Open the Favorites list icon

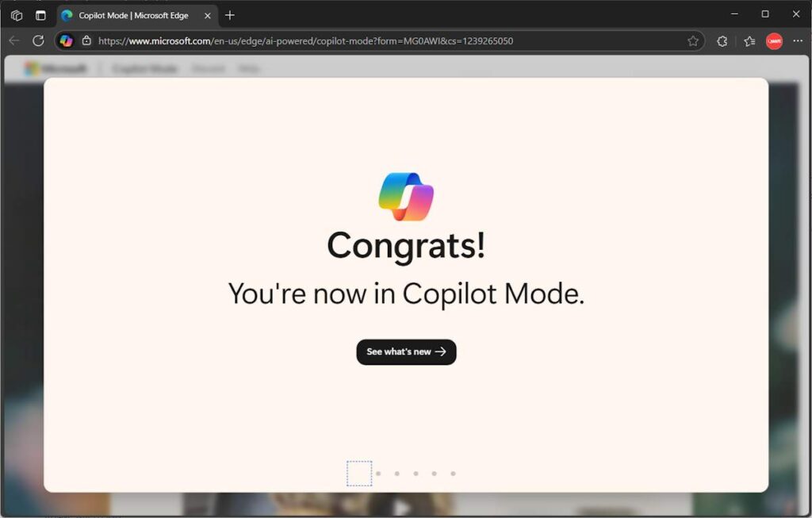[749, 40]
